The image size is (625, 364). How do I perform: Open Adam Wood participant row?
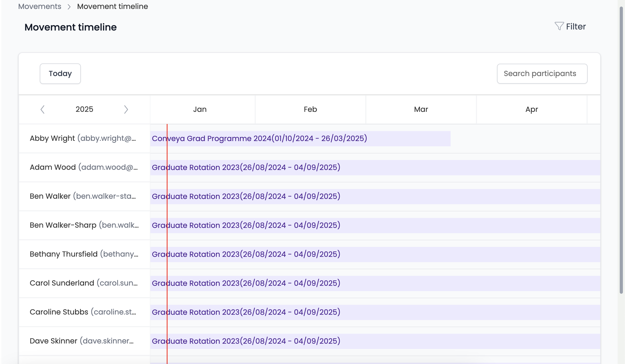tap(84, 167)
